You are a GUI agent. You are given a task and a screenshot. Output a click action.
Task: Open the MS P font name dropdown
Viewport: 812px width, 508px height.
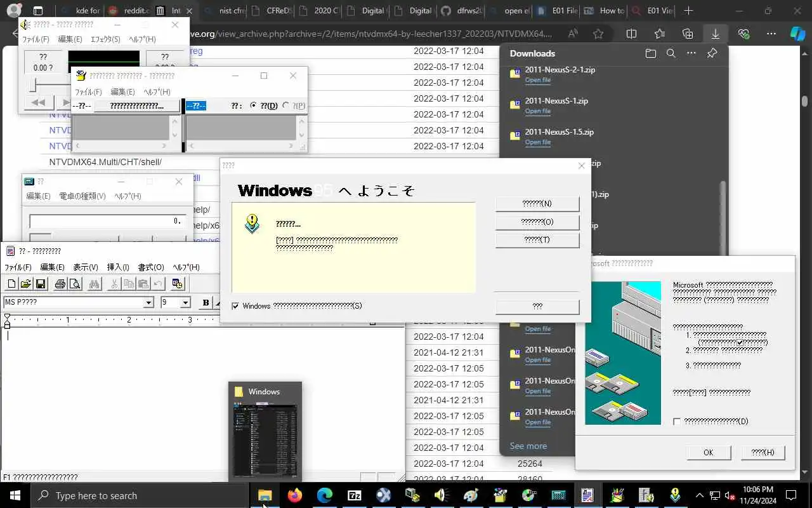click(x=148, y=303)
